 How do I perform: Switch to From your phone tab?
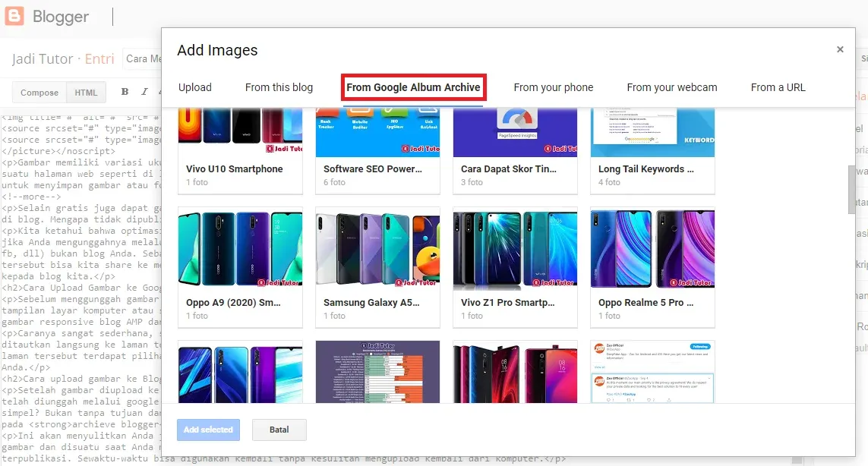click(553, 87)
